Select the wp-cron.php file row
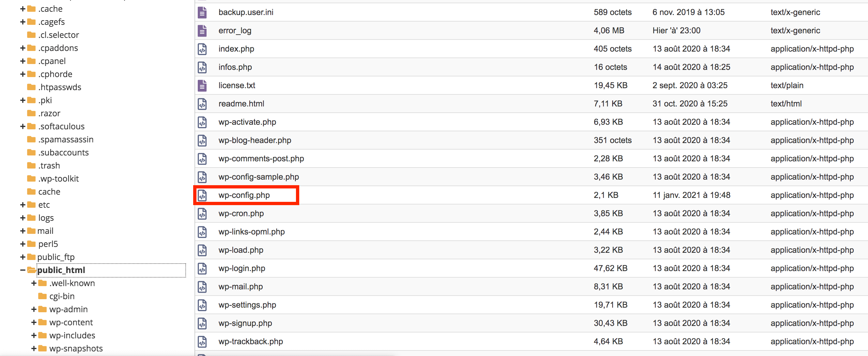This screenshot has height=356, width=868. (x=241, y=213)
